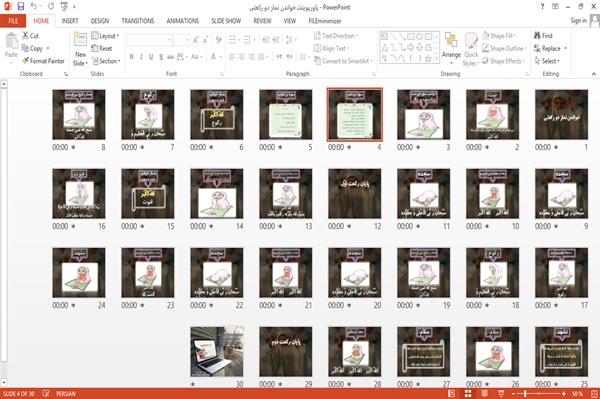
Task: Switch to VIEW tab
Action: pyautogui.click(x=290, y=21)
